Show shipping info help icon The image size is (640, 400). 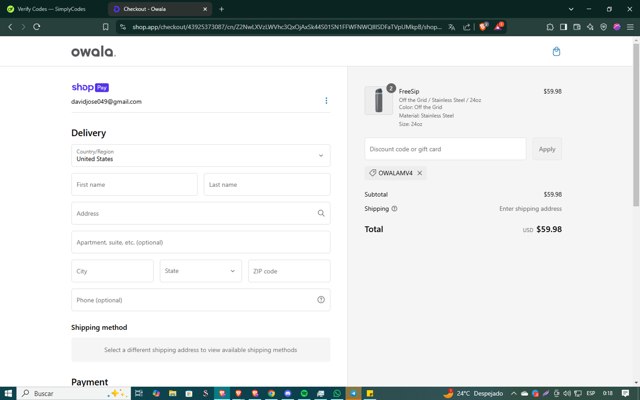tap(394, 209)
